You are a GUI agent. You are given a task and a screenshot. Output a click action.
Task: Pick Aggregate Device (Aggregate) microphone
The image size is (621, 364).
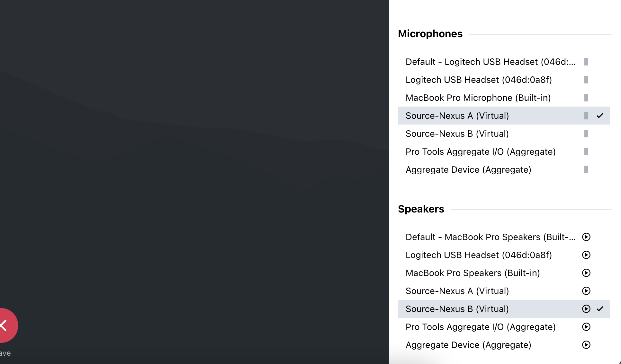pyautogui.click(x=468, y=169)
